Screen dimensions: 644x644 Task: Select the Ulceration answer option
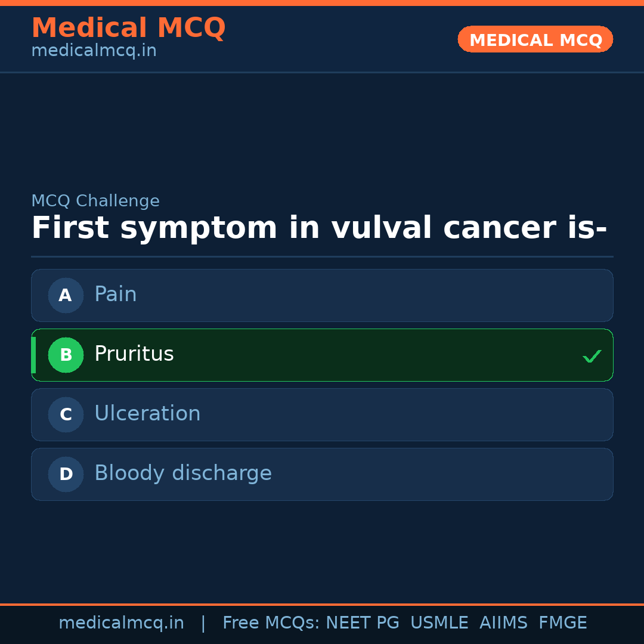click(322, 414)
